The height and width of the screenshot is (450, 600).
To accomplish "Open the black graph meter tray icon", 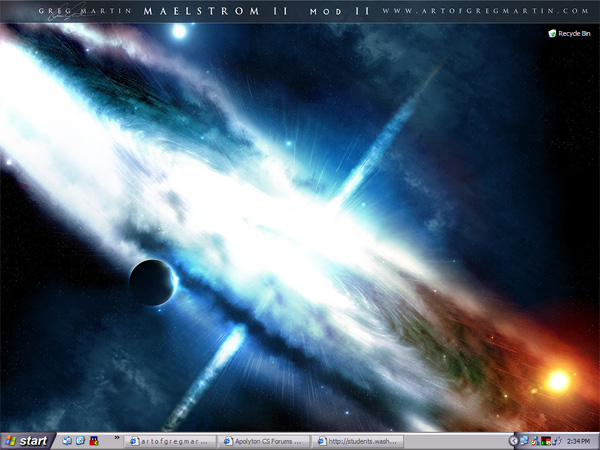I will tap(545, 440).
